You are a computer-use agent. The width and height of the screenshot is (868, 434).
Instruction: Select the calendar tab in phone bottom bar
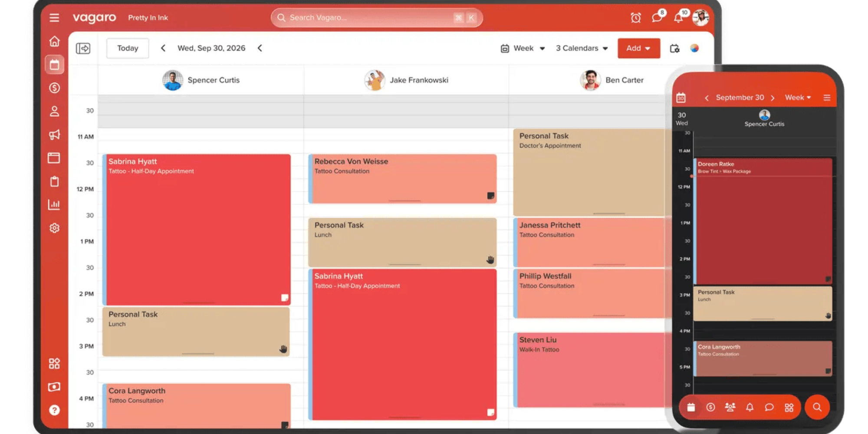pos(691,407)
